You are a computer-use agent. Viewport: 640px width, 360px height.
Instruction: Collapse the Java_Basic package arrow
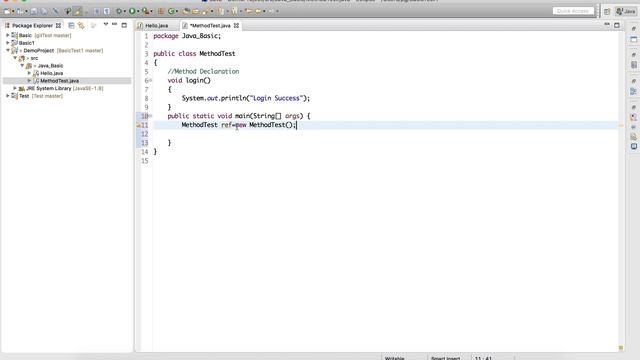[22, 65]
